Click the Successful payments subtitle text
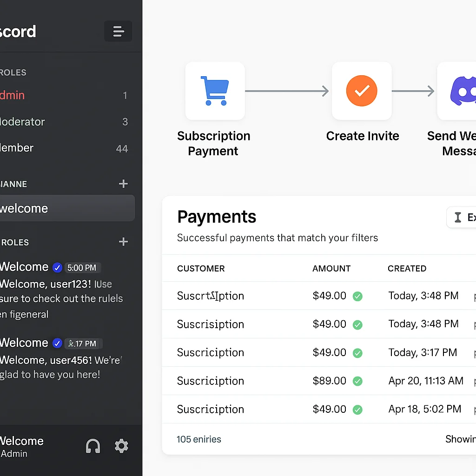The image size is (476, 476). click(x=278, y=238)
